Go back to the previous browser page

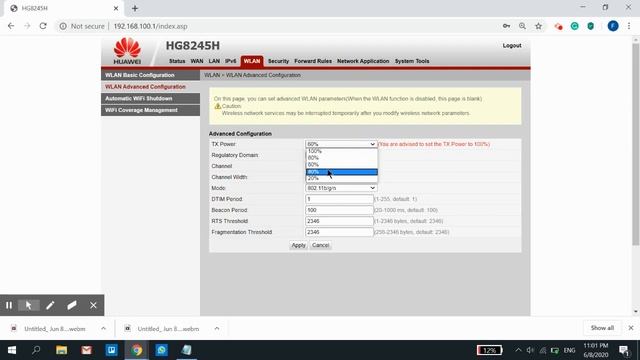coord(11,26)
